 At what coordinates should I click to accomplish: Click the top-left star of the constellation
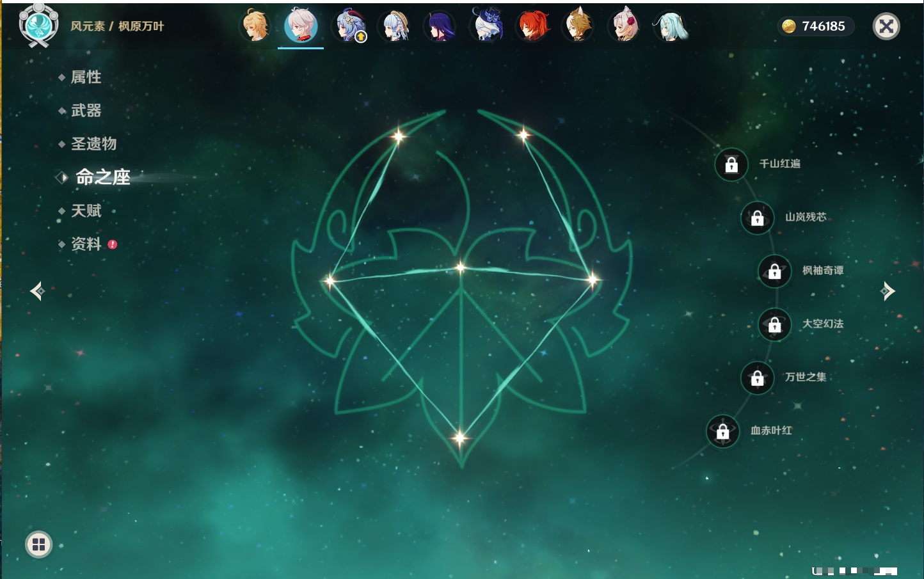[399, 136]
